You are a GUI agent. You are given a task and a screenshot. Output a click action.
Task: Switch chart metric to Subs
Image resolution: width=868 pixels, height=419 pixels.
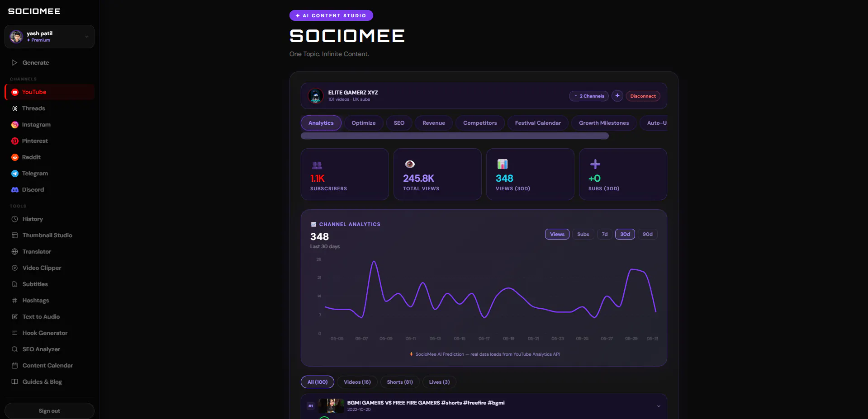(x=583, y=234)
